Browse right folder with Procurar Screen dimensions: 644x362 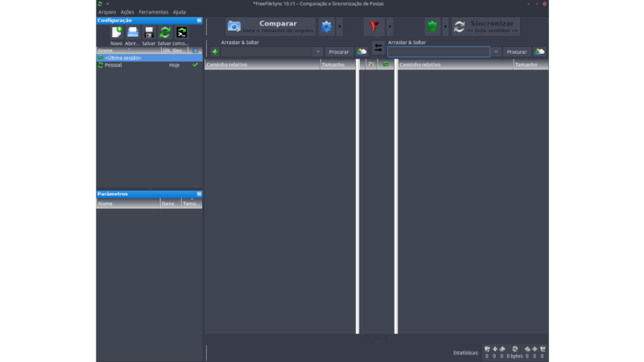coord(516,51)
